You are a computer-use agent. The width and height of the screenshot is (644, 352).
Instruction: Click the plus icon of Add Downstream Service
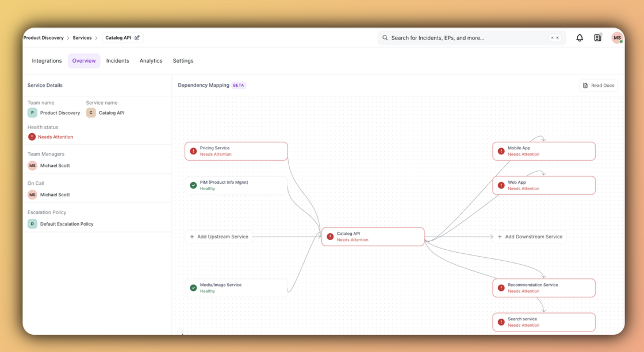pyautogui.click(x=500, y=237)
